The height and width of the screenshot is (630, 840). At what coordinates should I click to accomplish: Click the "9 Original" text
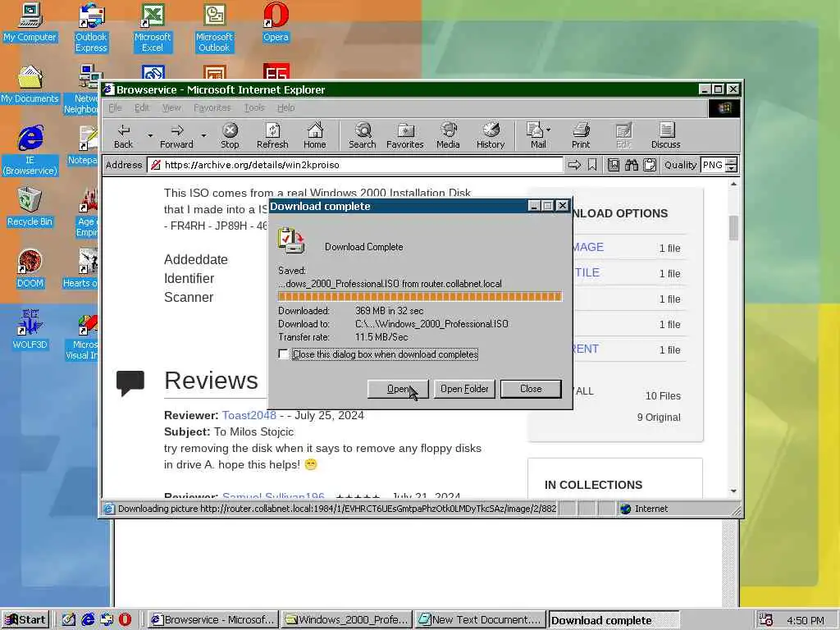click(x=659, y=418)
